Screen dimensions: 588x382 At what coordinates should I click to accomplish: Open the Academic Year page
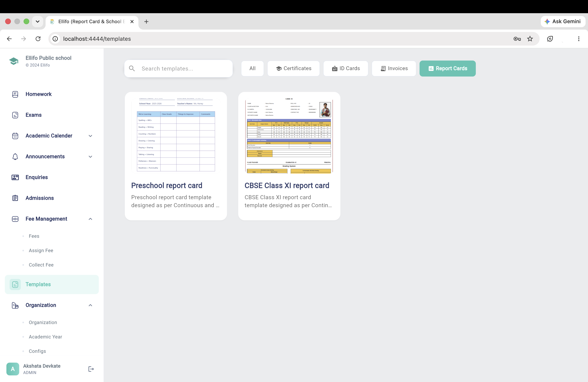click(45, 337)
